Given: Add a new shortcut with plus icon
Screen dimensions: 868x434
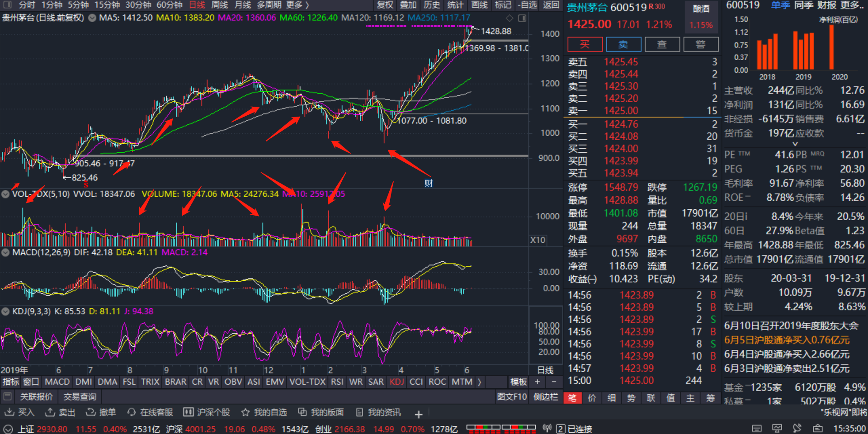Looking at the screenshot, I should point(419,414).
